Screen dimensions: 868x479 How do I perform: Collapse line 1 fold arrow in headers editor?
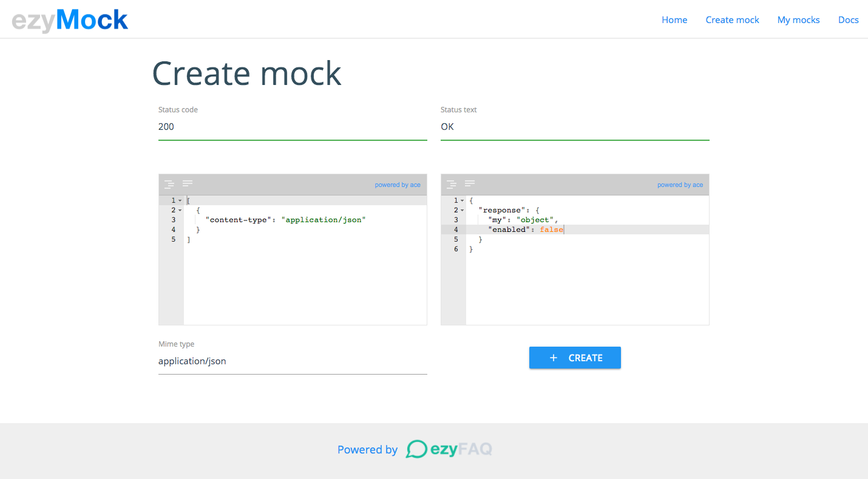180,200
